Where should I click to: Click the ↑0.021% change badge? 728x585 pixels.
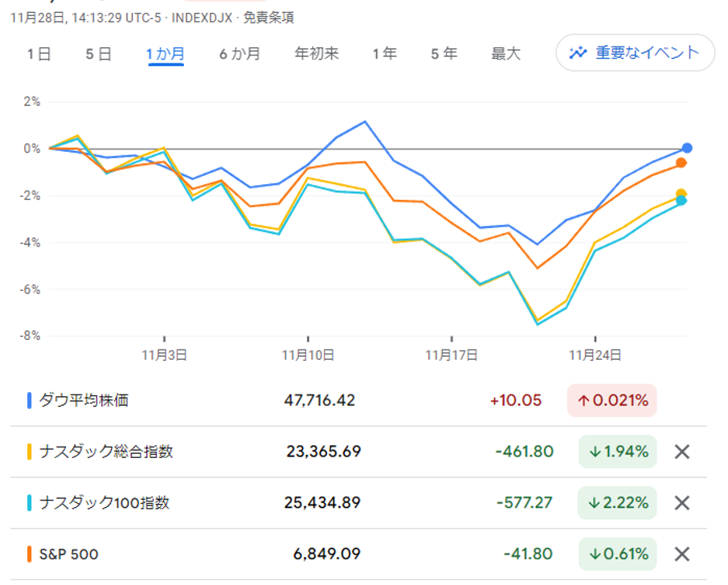pyautogui.click(x=611, y=400)
